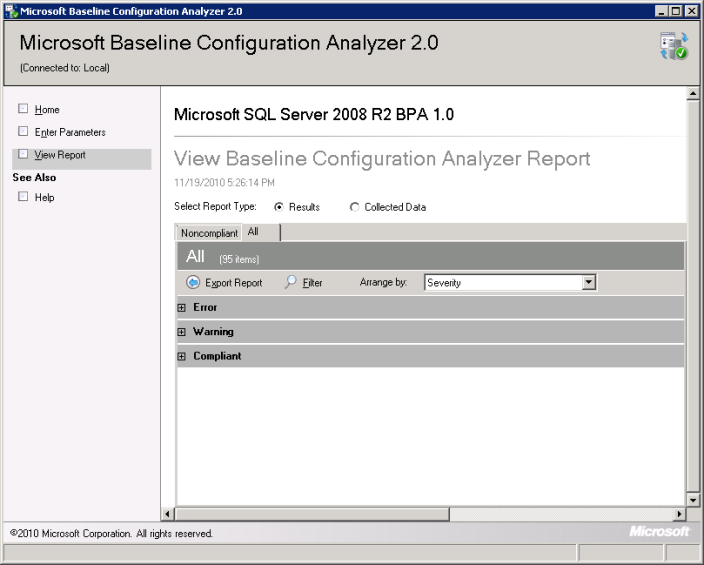The image size is (704, 565).
Task: Go to Home in the sidebar
Action: (47, 110)
